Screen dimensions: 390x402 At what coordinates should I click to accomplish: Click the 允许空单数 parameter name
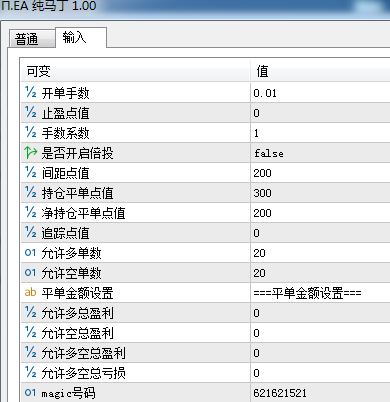[71, 273]
